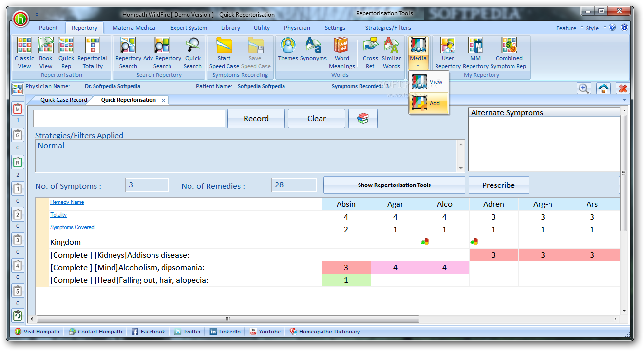The height and width of the screenshot is (351, 644).
Task: Click the Clear button
Action: tap(317, 118)
